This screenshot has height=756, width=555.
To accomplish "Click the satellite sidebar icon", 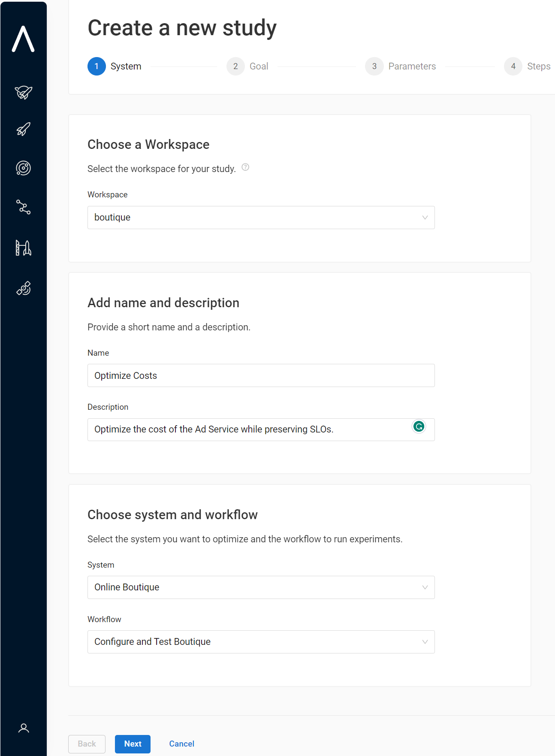I will pyautogui.click(x=23, y=288).
